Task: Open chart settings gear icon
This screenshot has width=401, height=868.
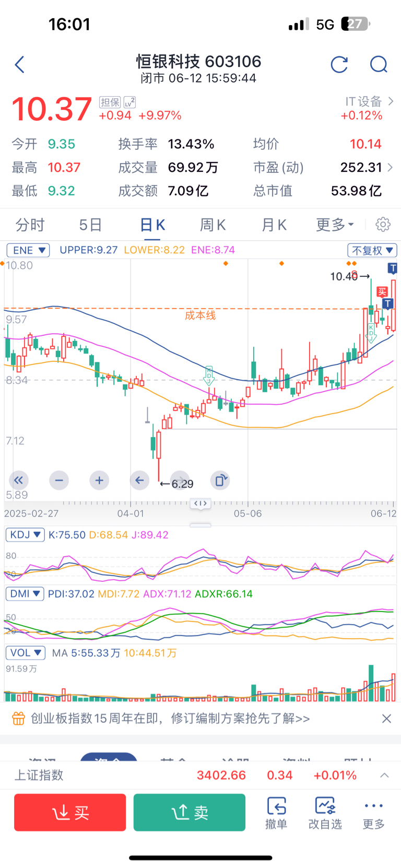Action: click(383, 225)
